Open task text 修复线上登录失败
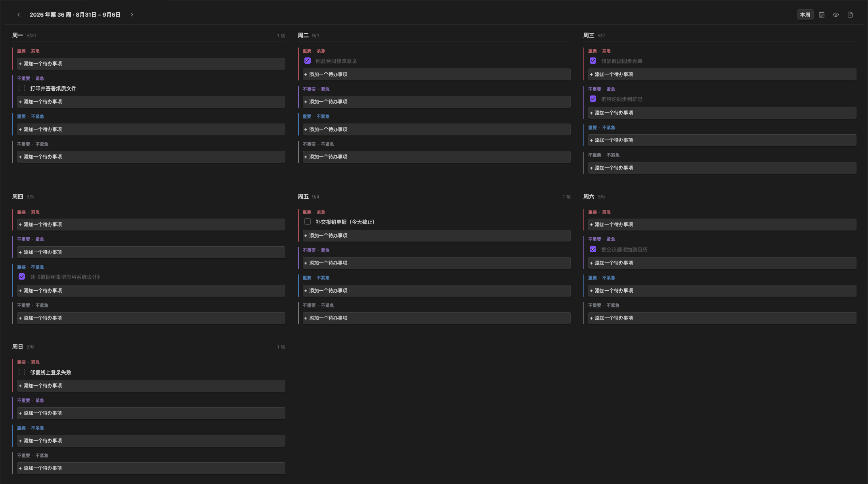868x484 pixels. coord(51,372)
